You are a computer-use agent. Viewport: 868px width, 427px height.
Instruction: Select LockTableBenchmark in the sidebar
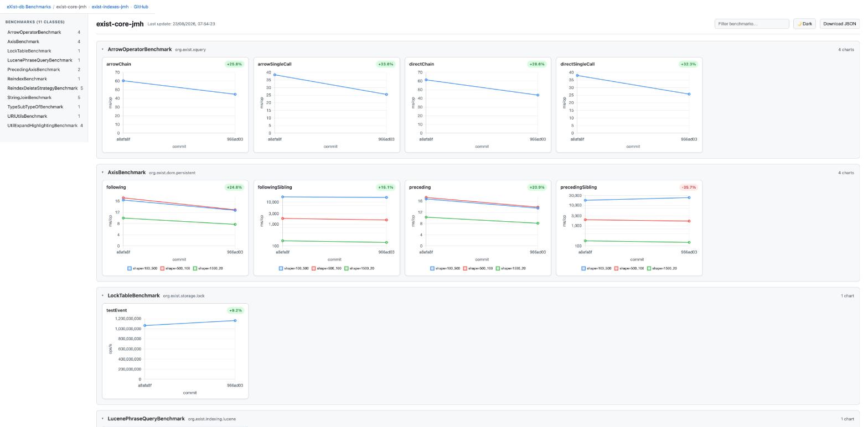(44, 51)
